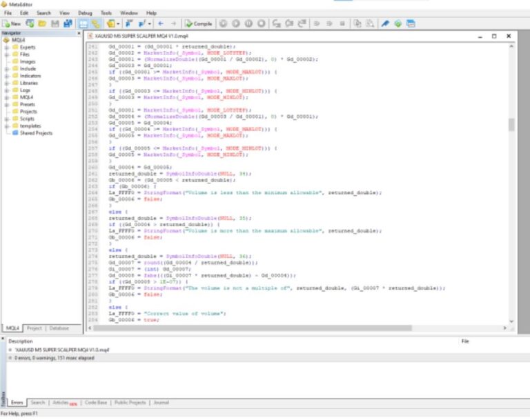
Task: Click the navigate back arrow icon
Action: click(x=160, y=23)
